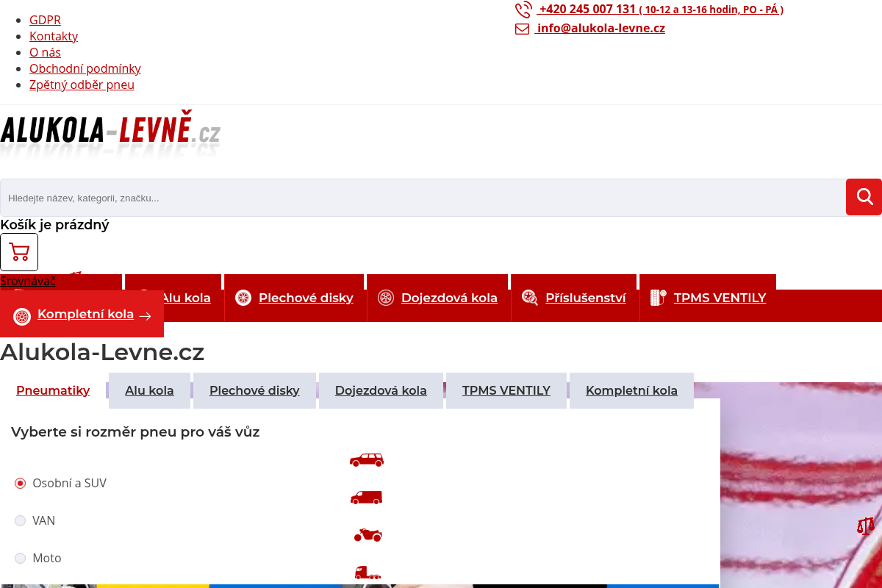Switch to the Alu kola tab

(x=149, y=390)
